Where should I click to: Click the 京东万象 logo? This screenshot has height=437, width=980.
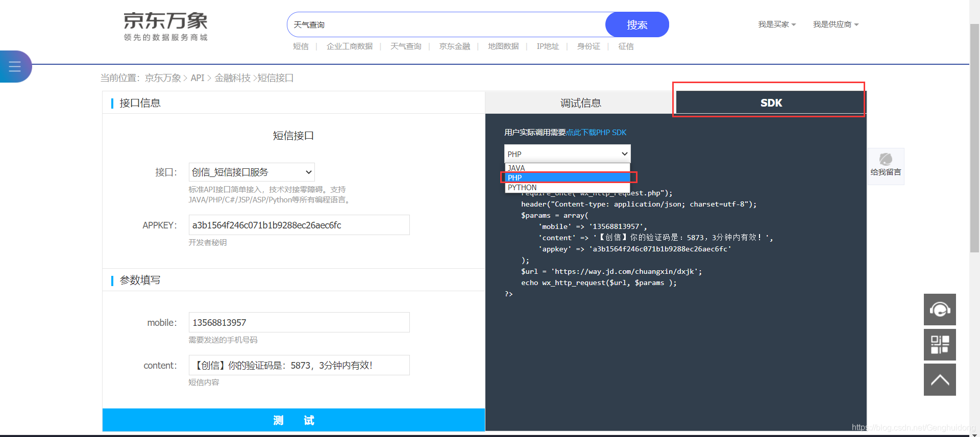point(165,27)
